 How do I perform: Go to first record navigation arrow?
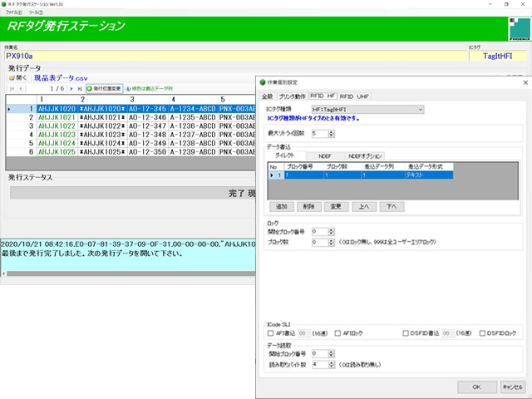pos(12,89)
